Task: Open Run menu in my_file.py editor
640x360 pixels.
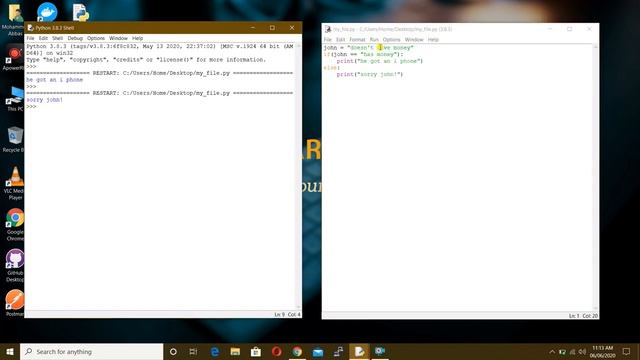Action: (374, 40)
